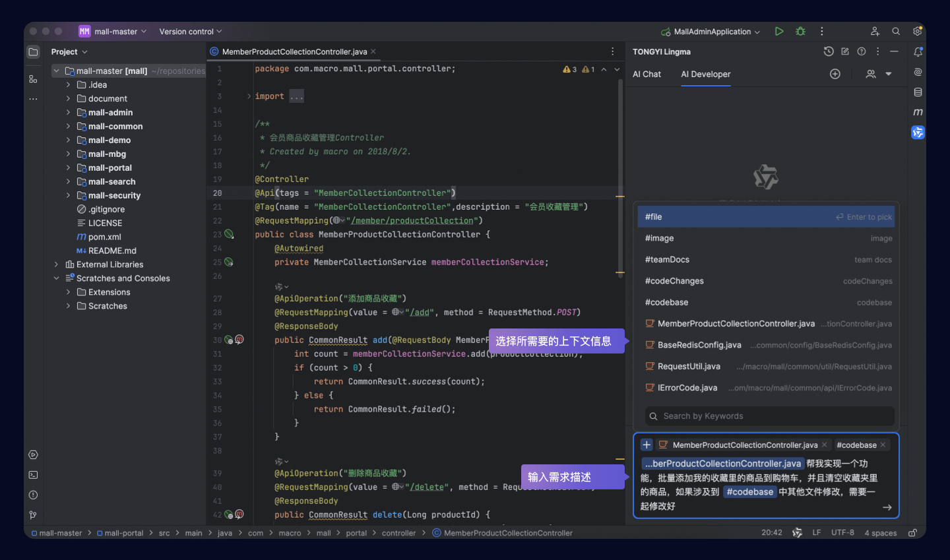Toggle breakpoint marker on line 30

tap(239, 340)
